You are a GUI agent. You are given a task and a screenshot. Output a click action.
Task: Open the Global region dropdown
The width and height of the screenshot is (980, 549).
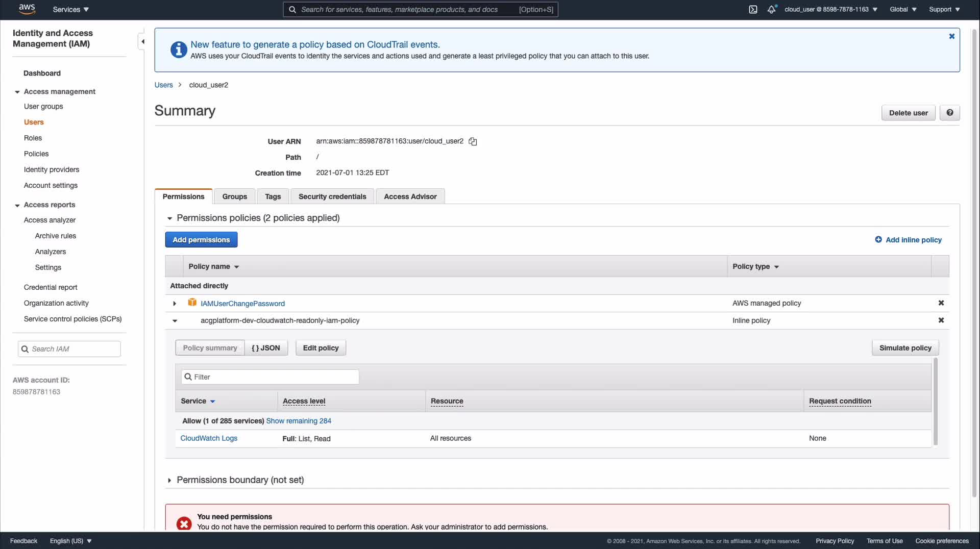pyautogui.click(x=903, y=9)
